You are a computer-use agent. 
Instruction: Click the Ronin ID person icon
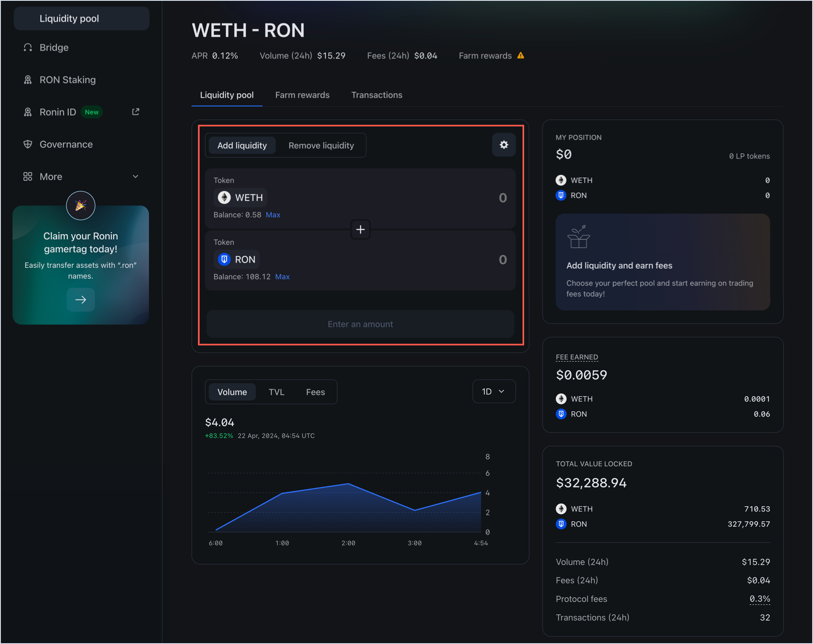point(28,112)
